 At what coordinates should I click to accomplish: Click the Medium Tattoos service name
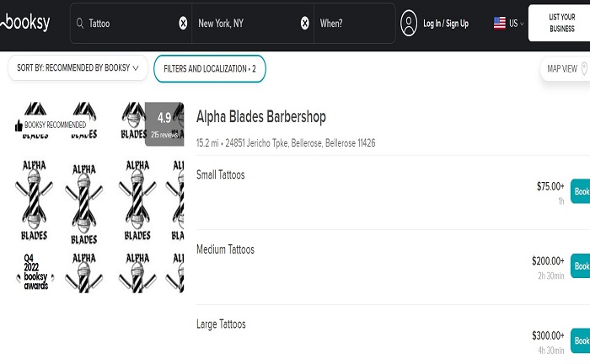pyautogui.click(x=225, y=249)
